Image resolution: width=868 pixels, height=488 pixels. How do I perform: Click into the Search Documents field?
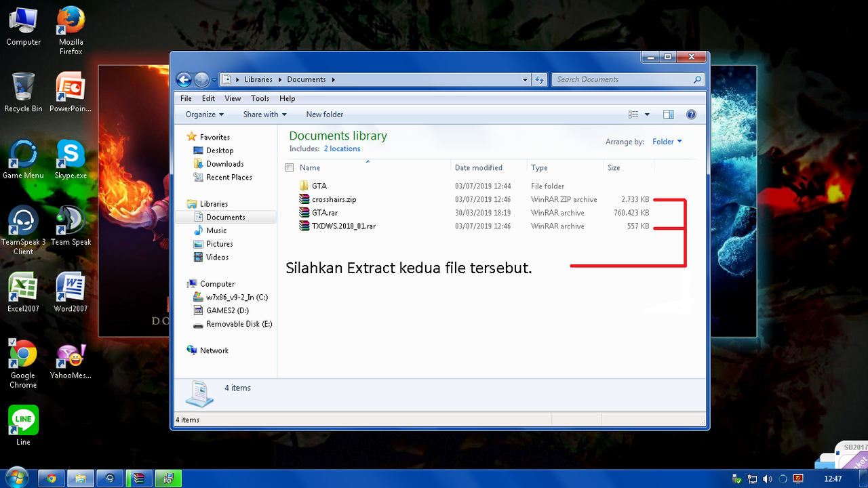pos(628,79)
